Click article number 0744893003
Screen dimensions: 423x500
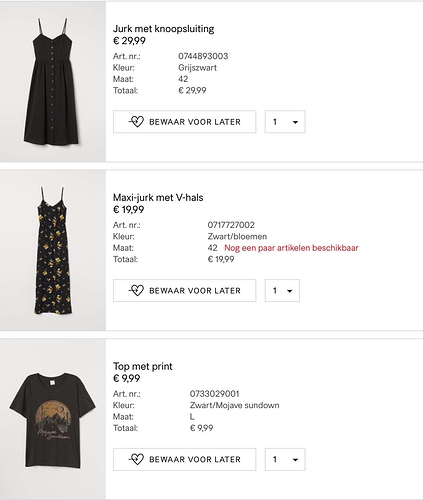tap(203, 56)
